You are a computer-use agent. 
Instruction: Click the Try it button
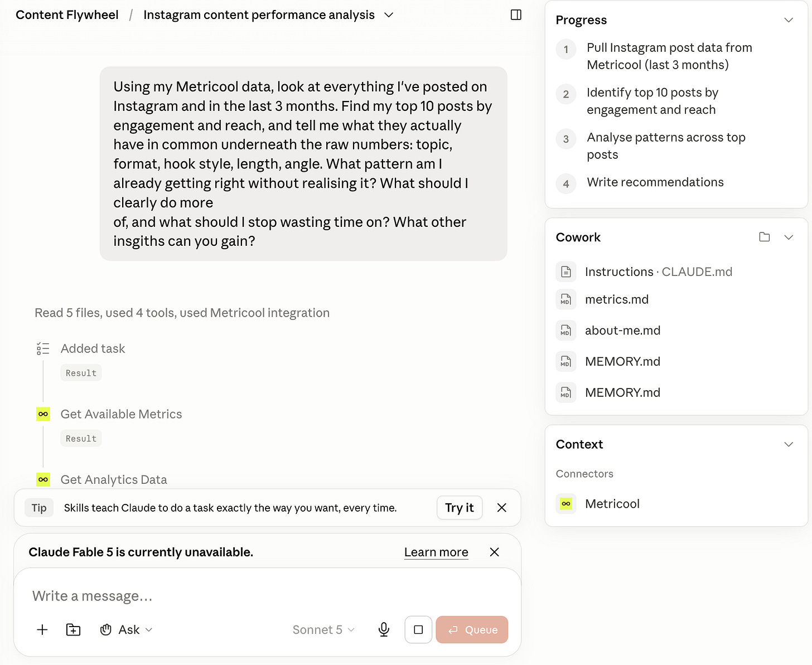[460, 508]
